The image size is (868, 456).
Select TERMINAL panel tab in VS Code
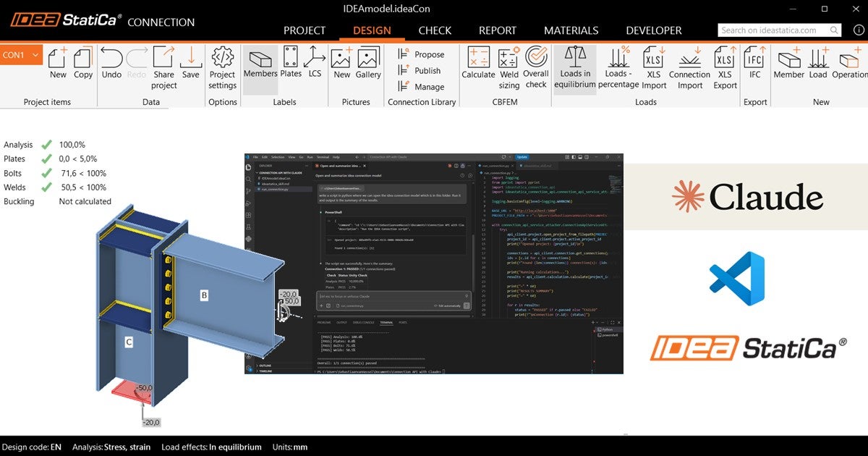tap(386, 322)
